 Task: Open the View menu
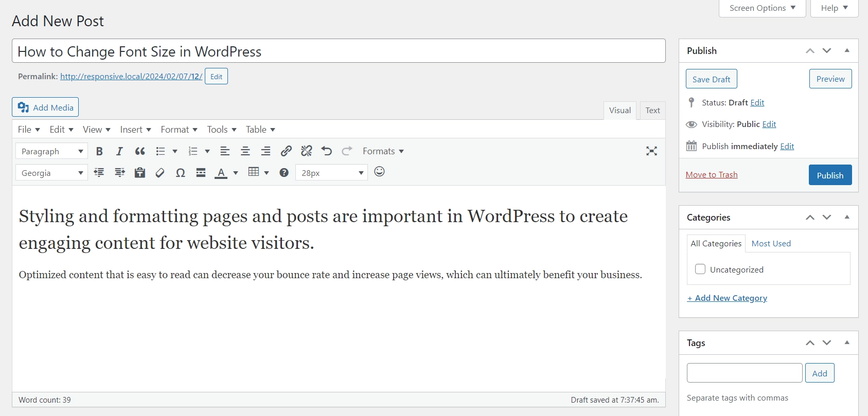pos(97,130)
